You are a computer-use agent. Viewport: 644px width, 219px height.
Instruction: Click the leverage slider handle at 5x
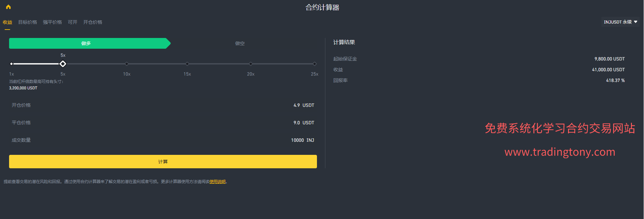[63, 64]
